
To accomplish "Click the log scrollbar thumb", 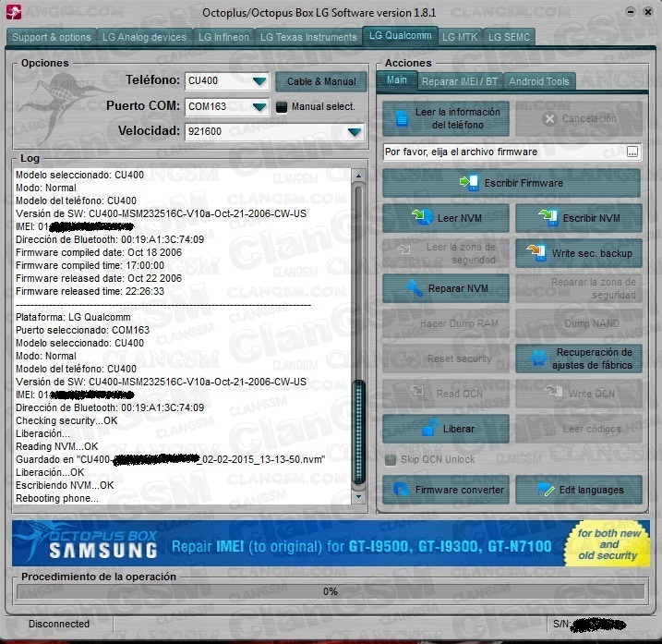I will [359, 431].
